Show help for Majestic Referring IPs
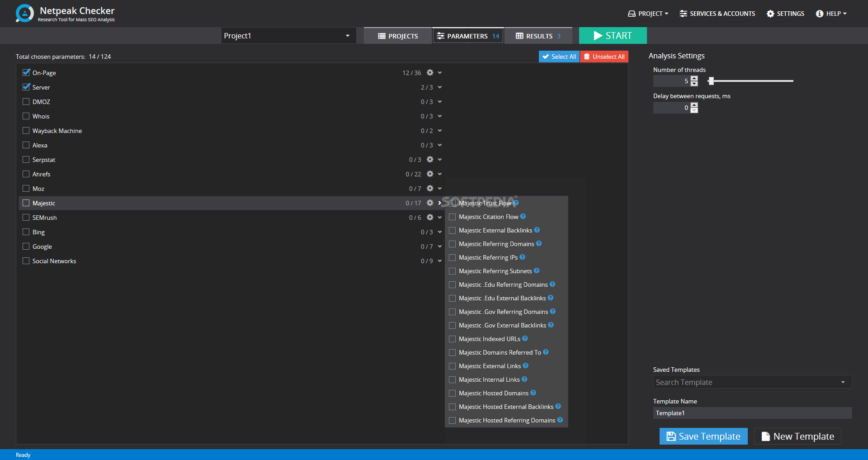This screenshot has width=868, height=460. [523, 257]
